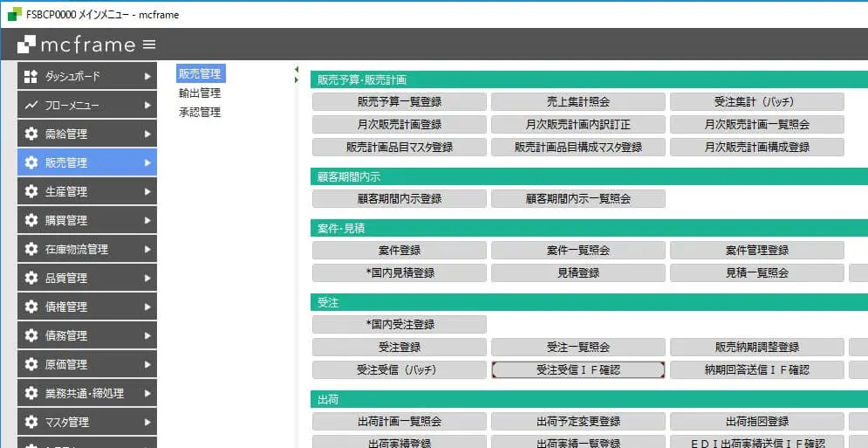The image size is (868, 448).
Task: Launch 受注受信（バッチ）
Action: point(400,370)
